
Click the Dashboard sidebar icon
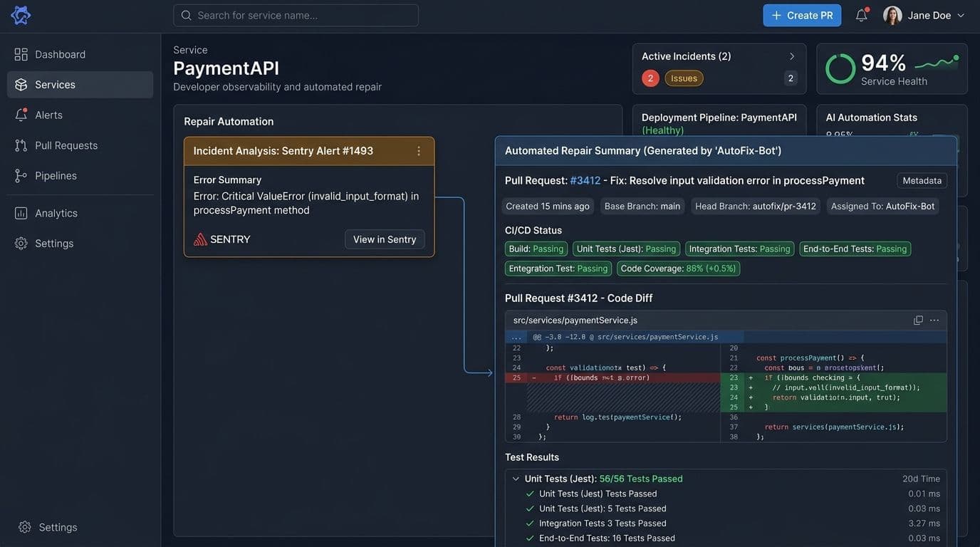(21, 54)
